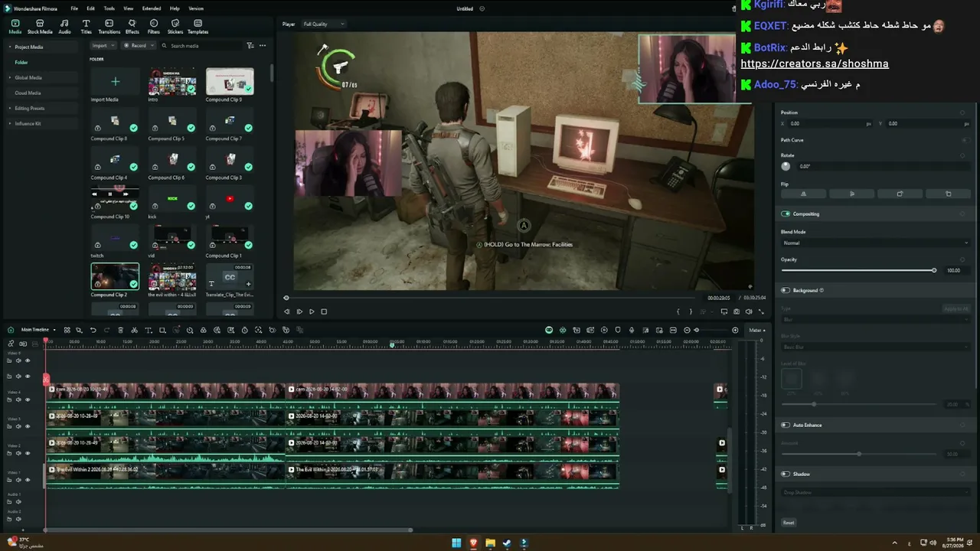This screenshot has height=551, width=980.
Task: Open the Titles tab
Action: click(86, 27)
